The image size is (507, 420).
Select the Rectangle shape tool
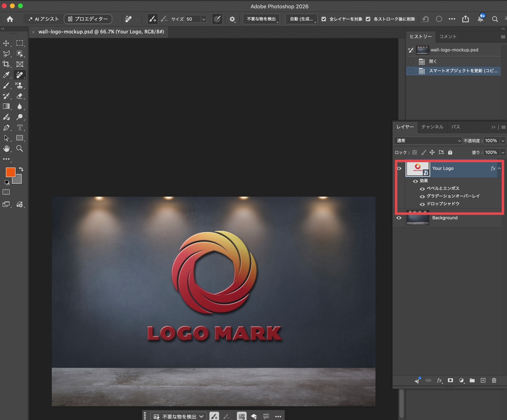[19, 138]
